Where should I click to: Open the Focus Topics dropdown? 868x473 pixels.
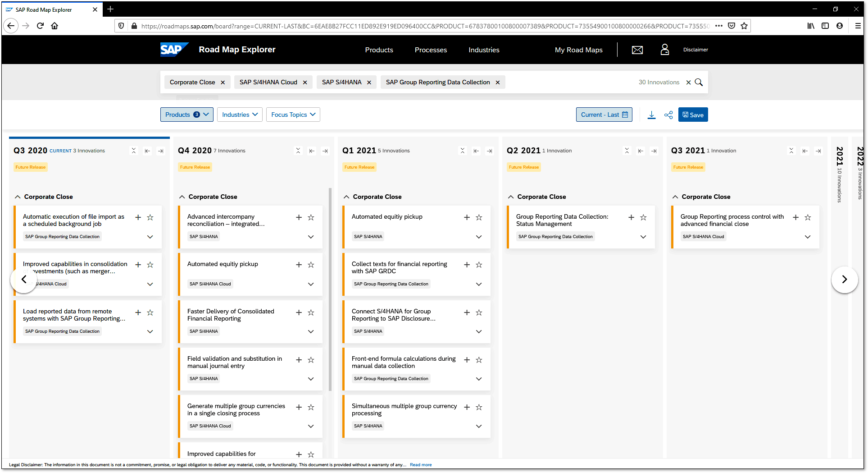pos(293,115)
